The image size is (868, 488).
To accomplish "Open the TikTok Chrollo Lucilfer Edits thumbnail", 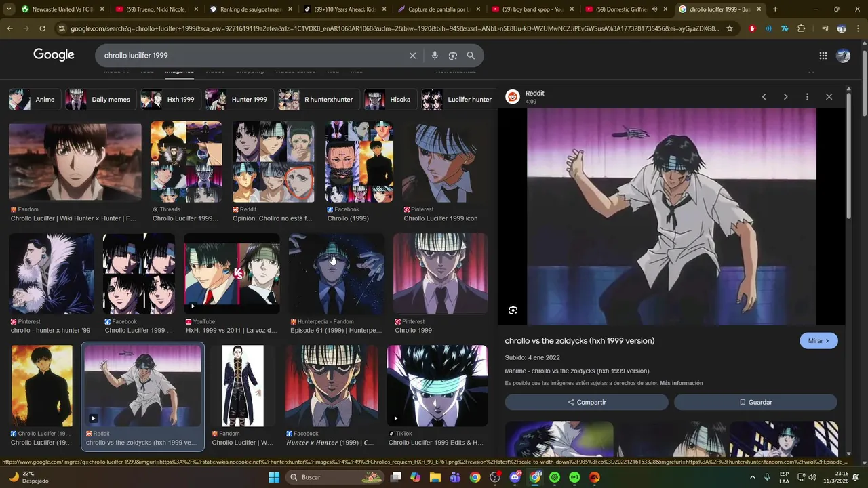I will pyautogui.click(x=437, y=386).
